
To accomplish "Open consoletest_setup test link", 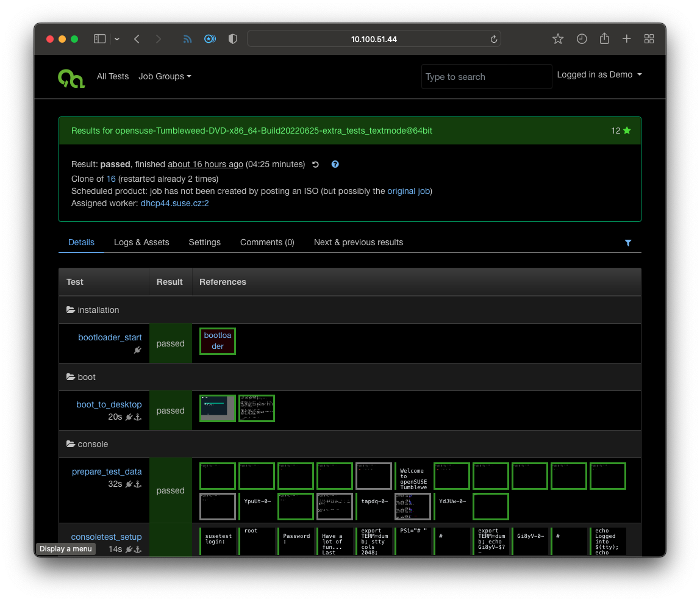I will 106,537.
